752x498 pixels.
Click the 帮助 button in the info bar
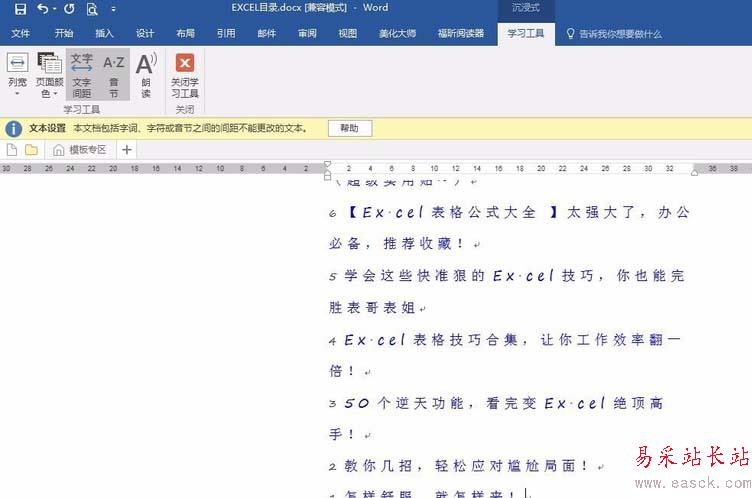pos(350,128)
